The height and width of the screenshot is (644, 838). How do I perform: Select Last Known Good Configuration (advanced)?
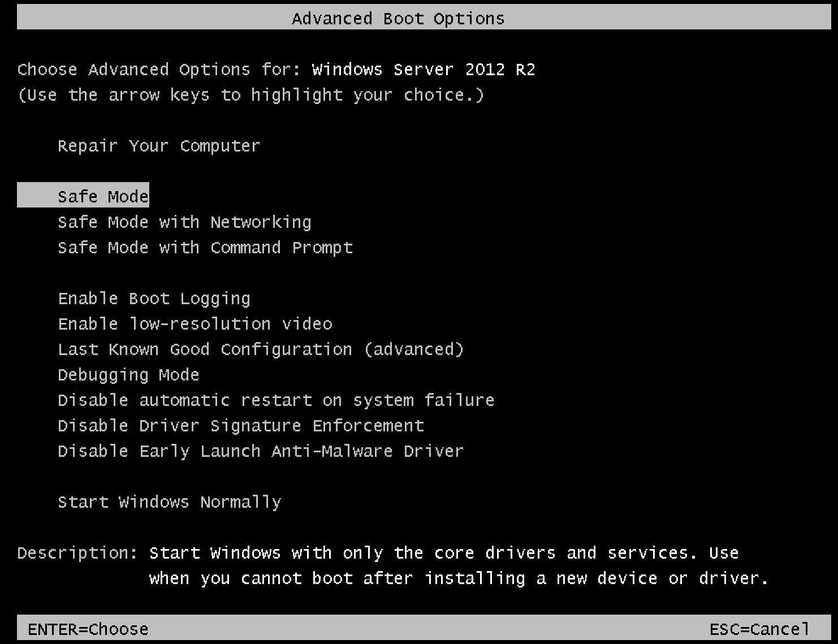tap(261, 349)
